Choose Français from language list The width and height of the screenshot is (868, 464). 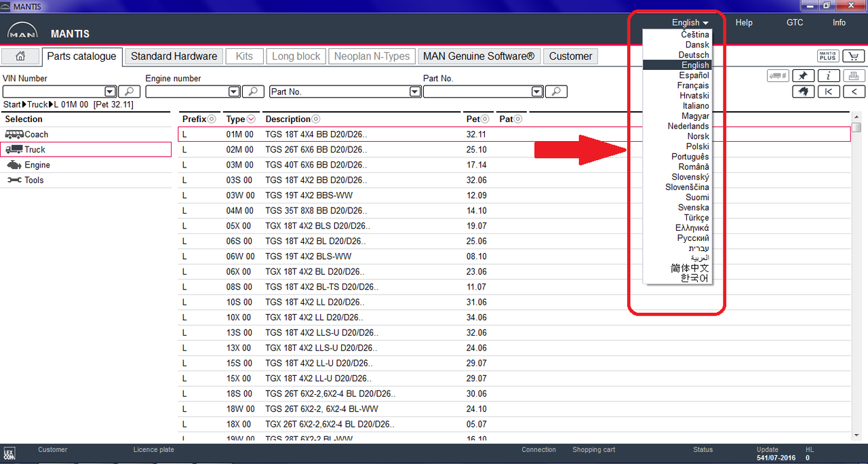[x=677, y=85]
